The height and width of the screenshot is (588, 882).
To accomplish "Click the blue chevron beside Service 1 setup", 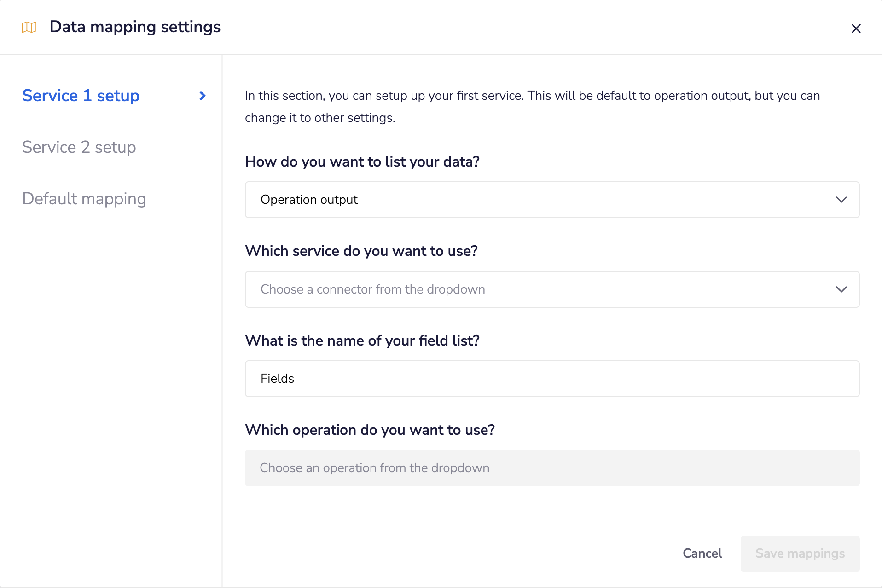I will click(202, 96).
